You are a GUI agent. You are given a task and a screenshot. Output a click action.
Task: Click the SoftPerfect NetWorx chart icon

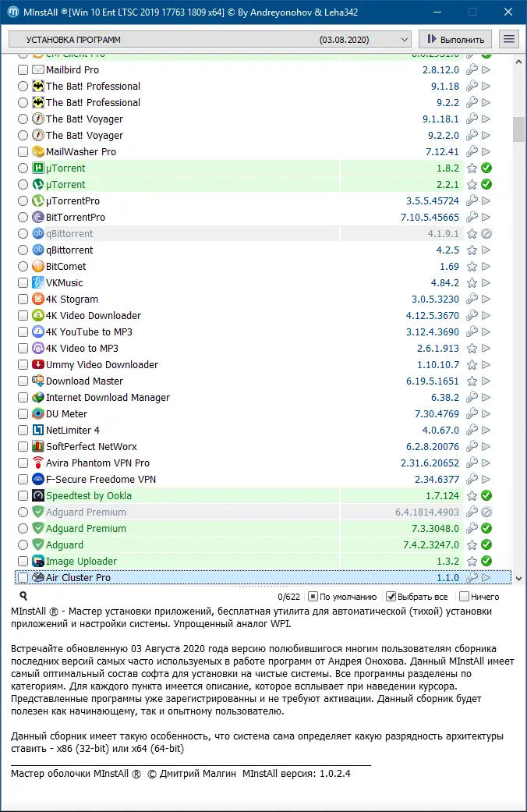(37, 446)
